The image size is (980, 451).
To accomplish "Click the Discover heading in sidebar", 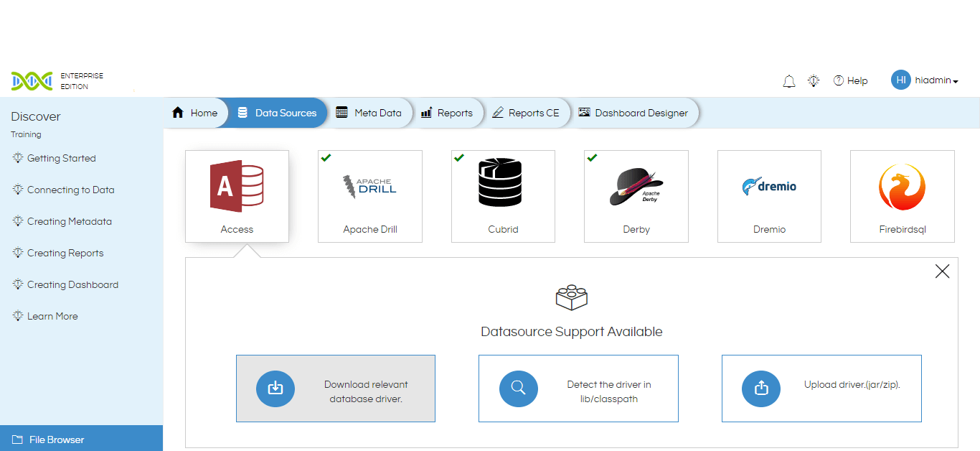I will [36, 116].
